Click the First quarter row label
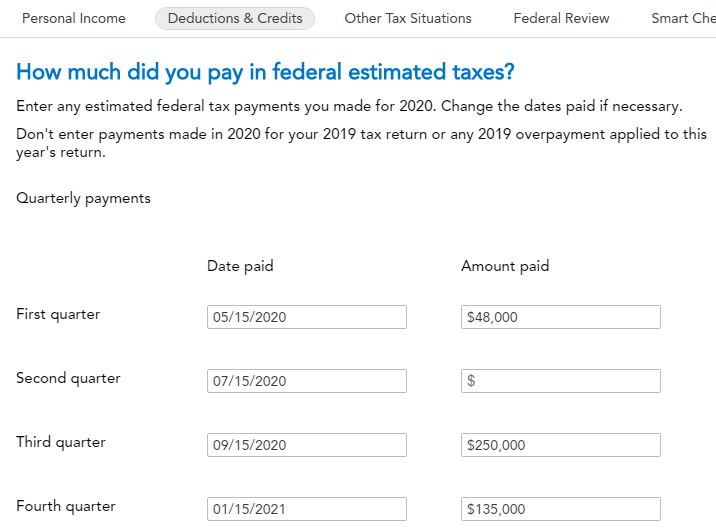The height and width of the screenshot is (529, 716). (x=58, y=314)
